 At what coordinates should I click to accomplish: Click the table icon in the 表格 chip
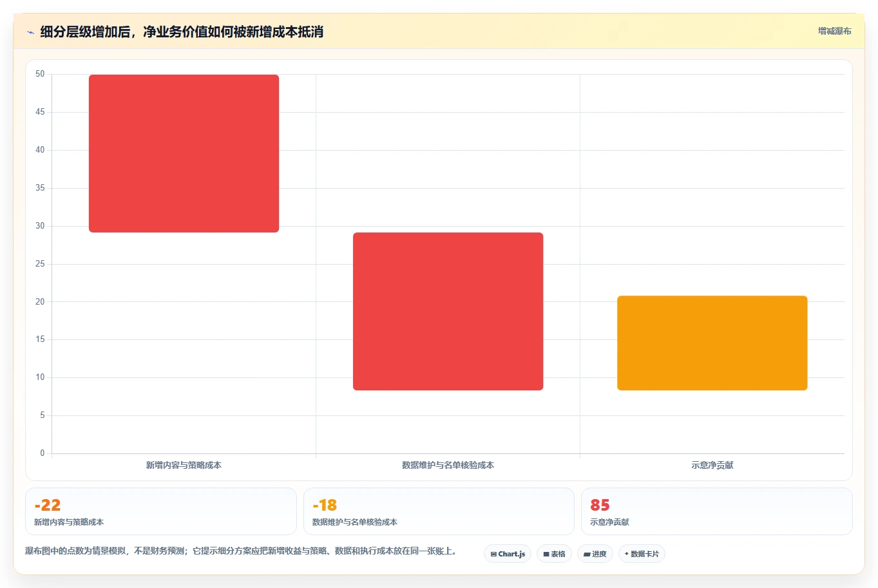546,554
